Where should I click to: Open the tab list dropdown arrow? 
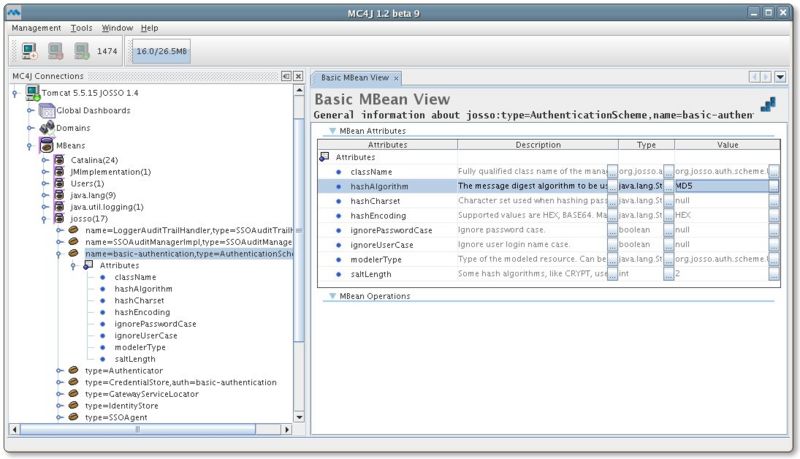[780, 77]
